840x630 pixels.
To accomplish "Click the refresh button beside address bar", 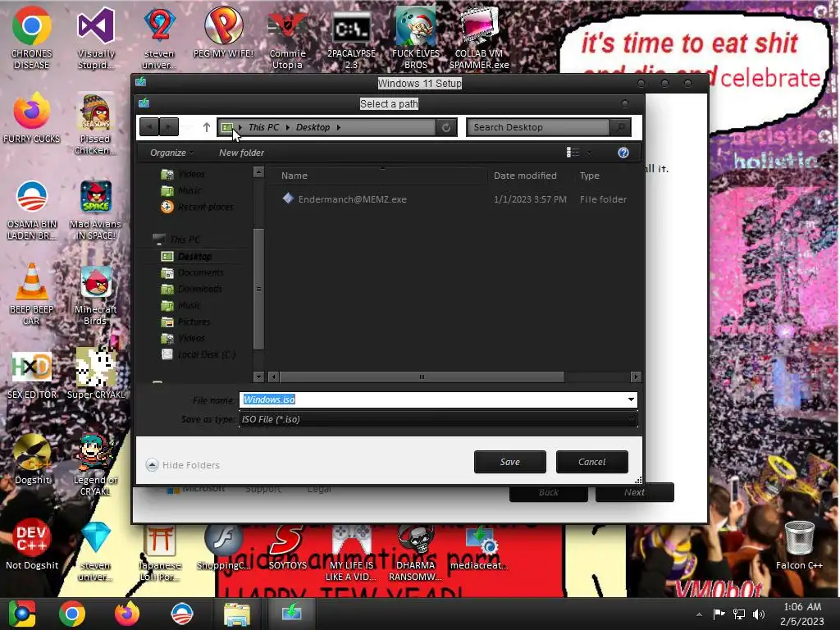I will click(446, 127).
